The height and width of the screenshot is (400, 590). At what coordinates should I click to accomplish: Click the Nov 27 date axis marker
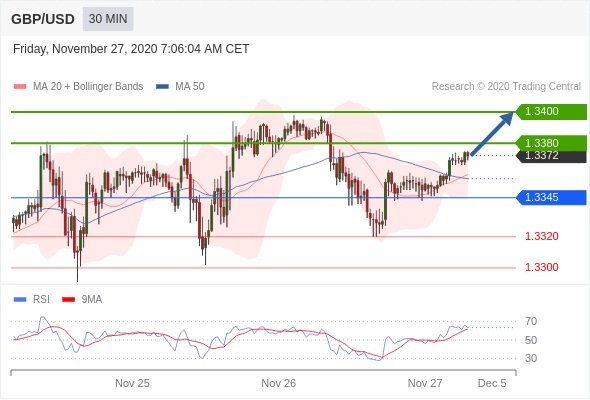pos(425,383)
